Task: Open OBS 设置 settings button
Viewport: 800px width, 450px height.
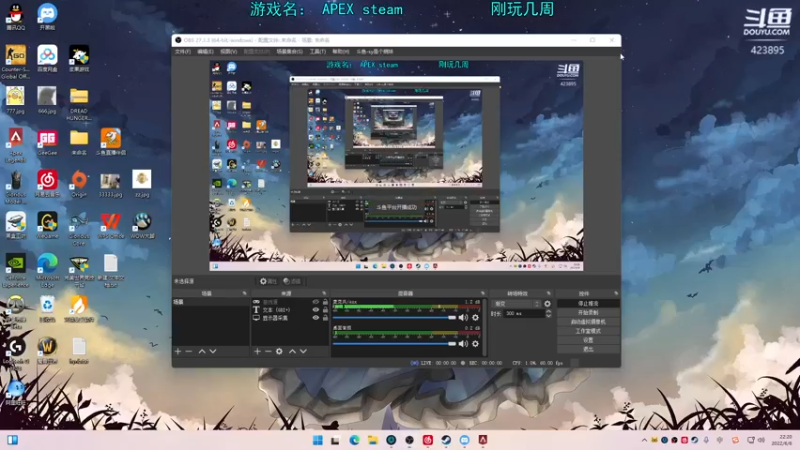Action: pos(588,340)
